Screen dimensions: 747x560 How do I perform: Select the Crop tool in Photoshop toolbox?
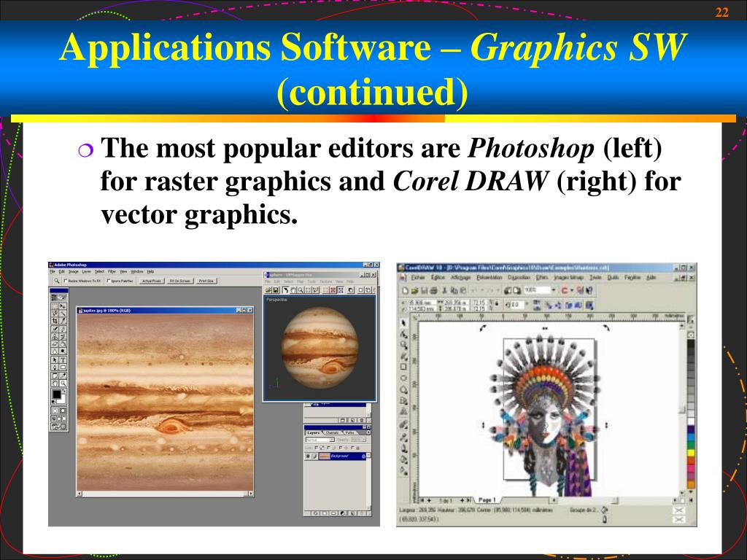point(55,321)
